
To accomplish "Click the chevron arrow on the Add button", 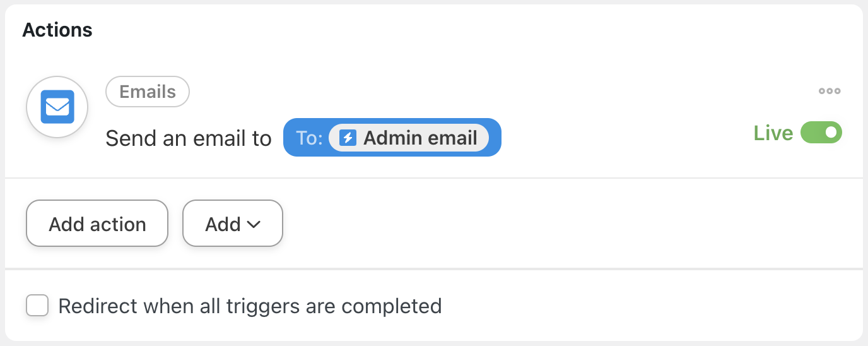I will (x=254, y=224).
